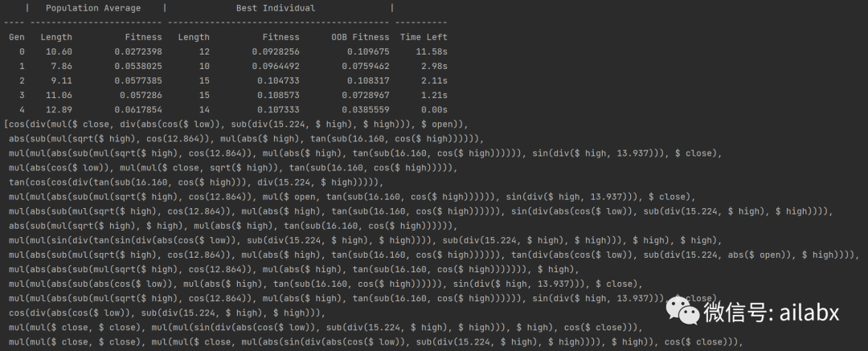Click the Gen column header
Viewport: 868px width, 351px height.
(x=16, y=38)
